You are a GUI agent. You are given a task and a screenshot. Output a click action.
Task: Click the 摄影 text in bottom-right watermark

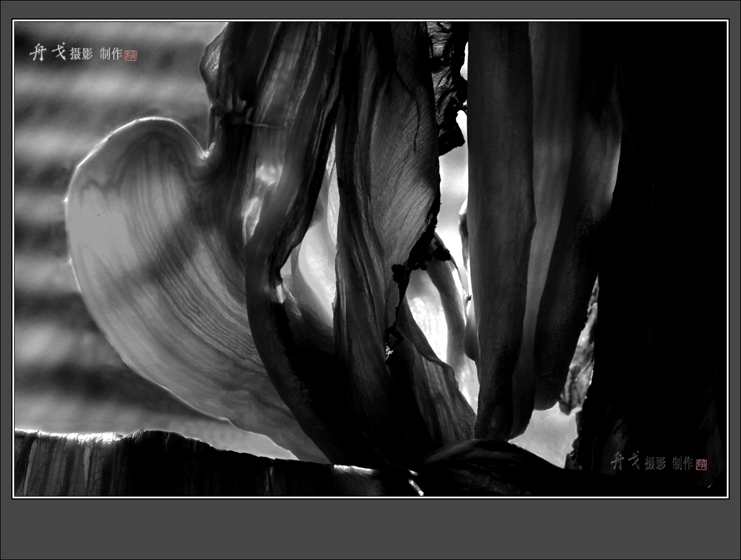[655, 463]
